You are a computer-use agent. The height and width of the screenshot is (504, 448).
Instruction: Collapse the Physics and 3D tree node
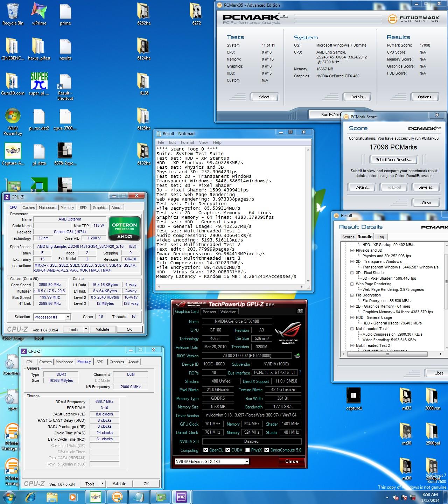(x=352, y=250)
